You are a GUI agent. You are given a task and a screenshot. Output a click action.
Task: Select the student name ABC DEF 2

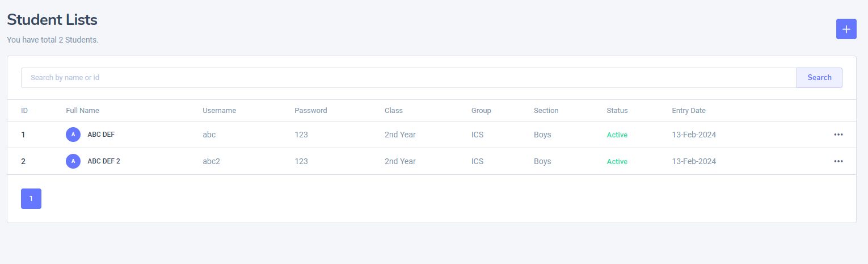tap(104, 161)
